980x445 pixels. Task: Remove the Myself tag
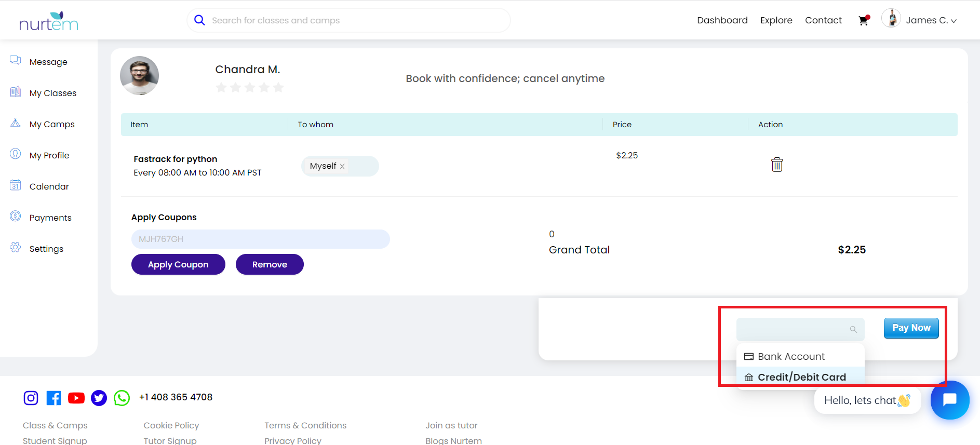(x=342, y=167)
